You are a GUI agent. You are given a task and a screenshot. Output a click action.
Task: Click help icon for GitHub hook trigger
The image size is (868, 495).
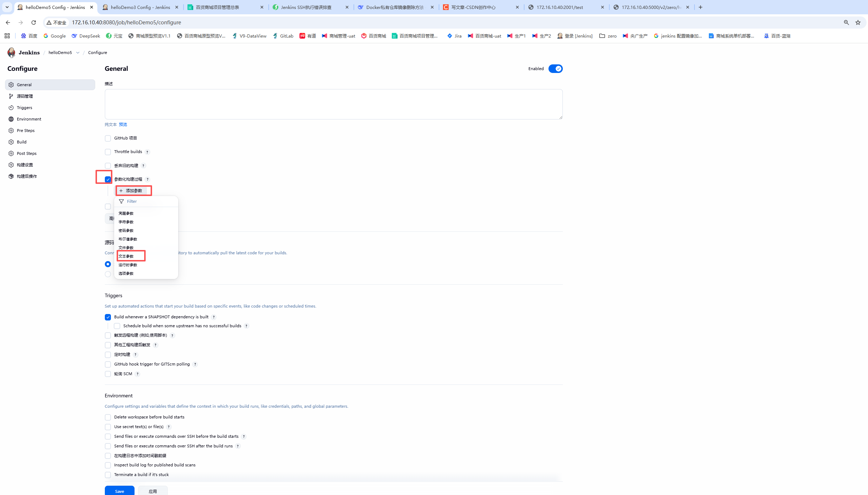(x=195, y=364)
